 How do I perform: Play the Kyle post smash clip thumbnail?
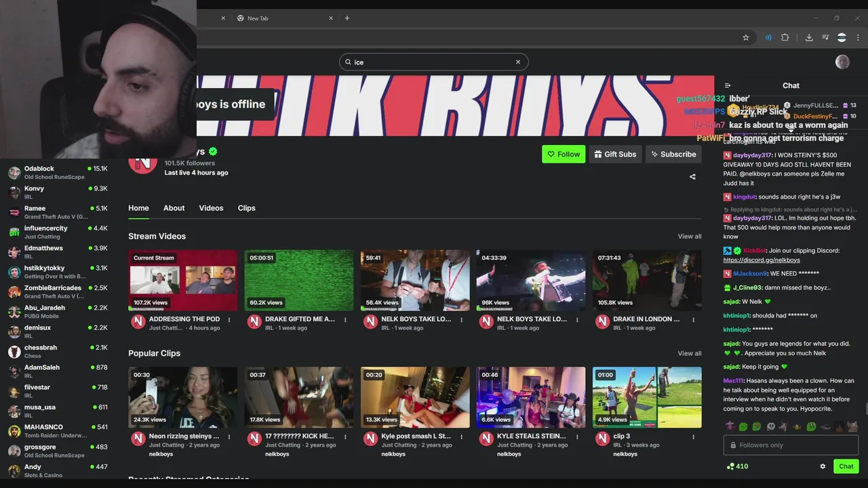(415, 397)
